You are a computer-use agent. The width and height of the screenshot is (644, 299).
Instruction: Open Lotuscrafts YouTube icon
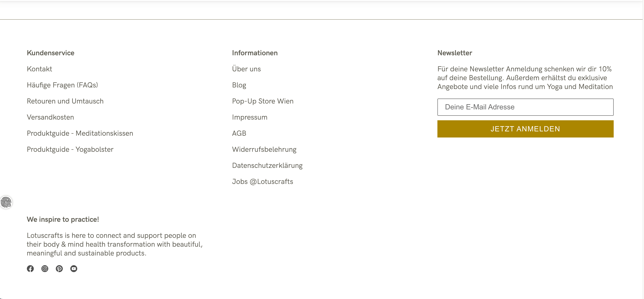pos(74,268)
